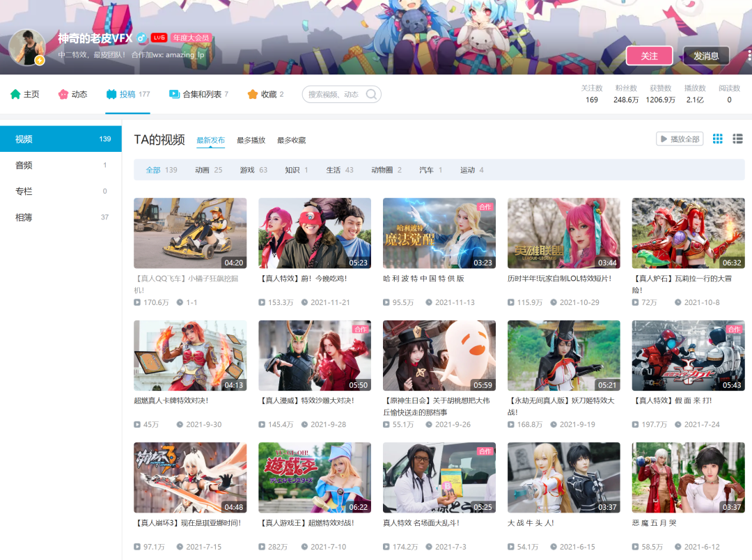The width and height of the screenshot is (752, 560).
Task: Open the 恶魔五月哭 video thumbnail
Action: pos(688,478)
